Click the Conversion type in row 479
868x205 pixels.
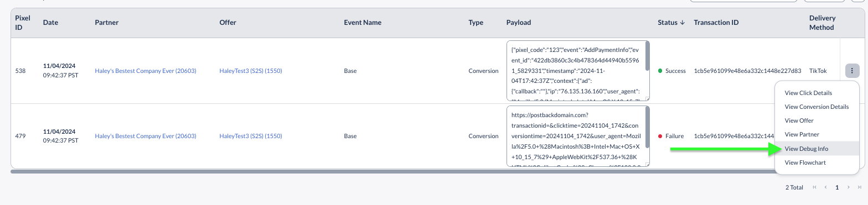click(483, 136)
